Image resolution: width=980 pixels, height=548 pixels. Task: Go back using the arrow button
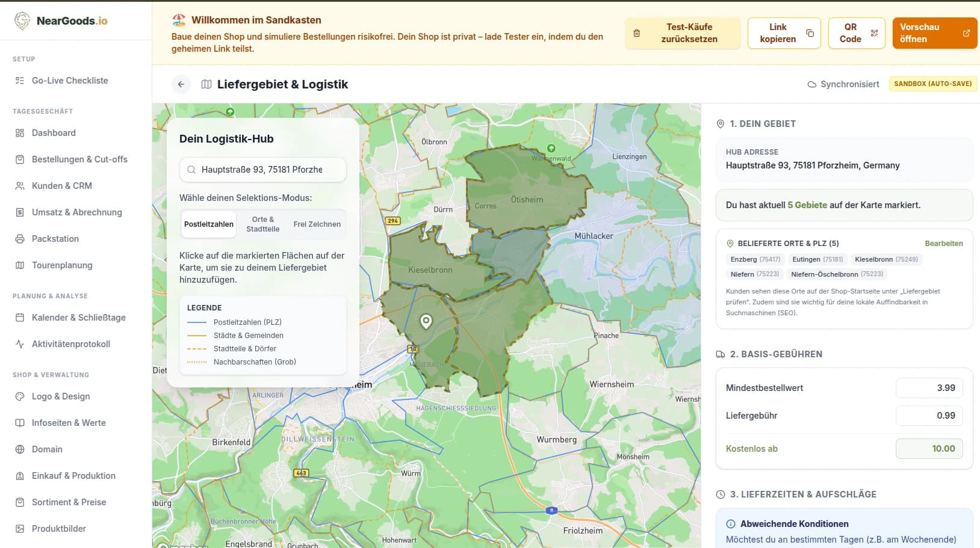tap(181, 84)
